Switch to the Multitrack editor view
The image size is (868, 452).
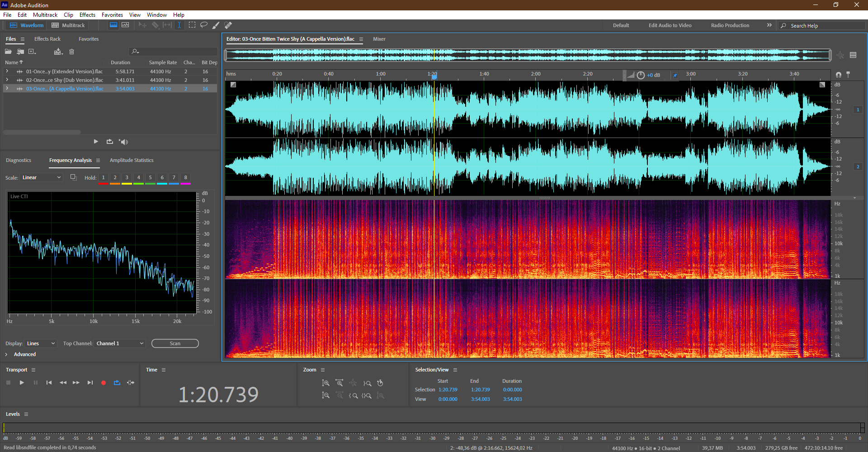point(68,25)
